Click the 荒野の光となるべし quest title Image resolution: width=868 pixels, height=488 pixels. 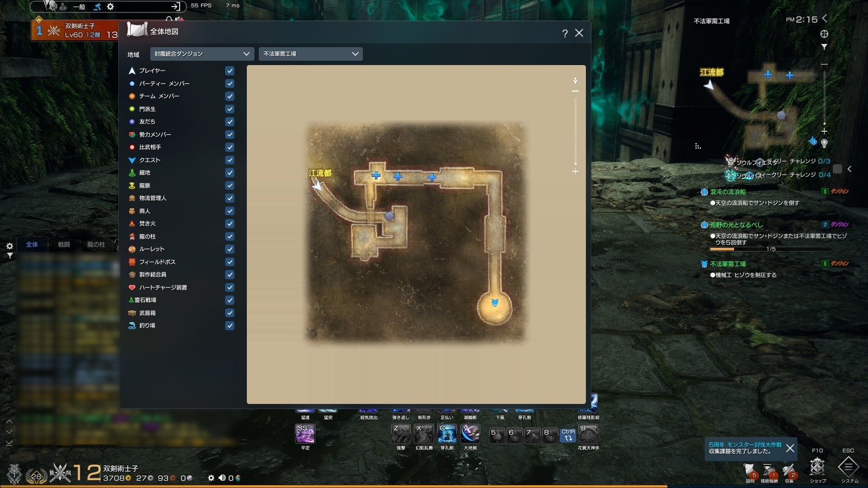(x=736, y=225)
